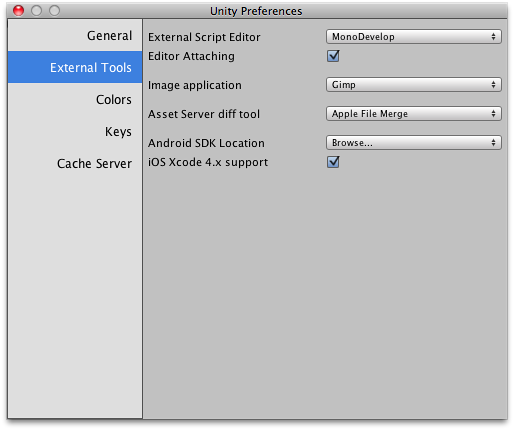Open the Keys preferences section
This screenshot has height=430, width=514.
[75, 131]
